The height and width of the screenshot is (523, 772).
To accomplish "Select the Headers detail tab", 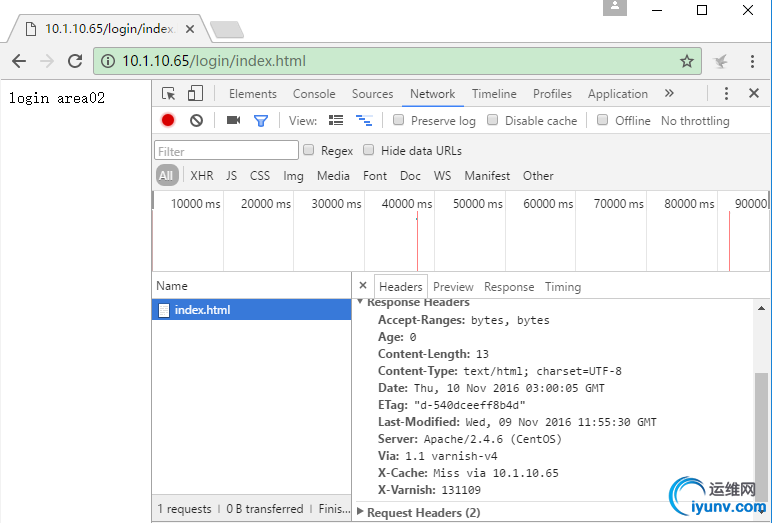I will click(x=401, y=287).
